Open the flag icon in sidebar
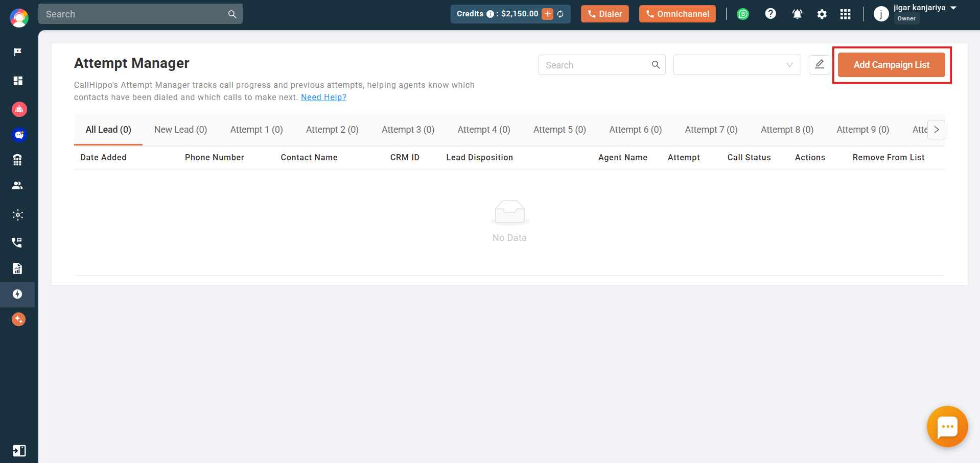Image resolution: width=980 pixels, height=463 pixels. 18,52
